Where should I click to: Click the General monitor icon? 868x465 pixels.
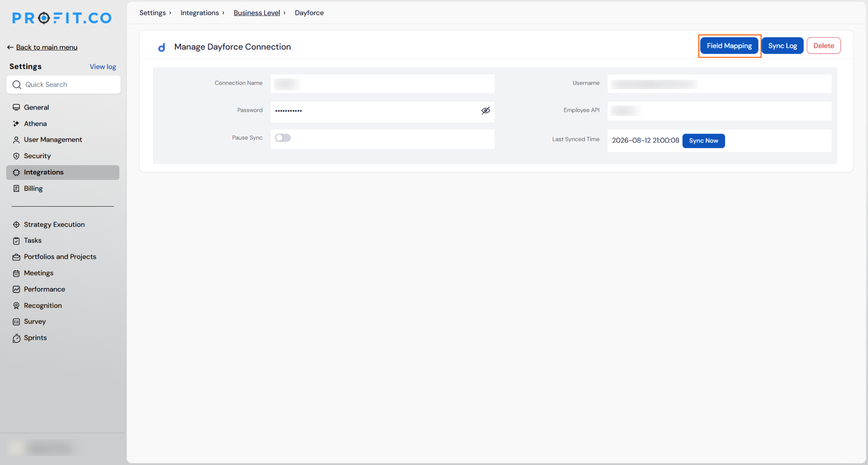pos(16,107)
